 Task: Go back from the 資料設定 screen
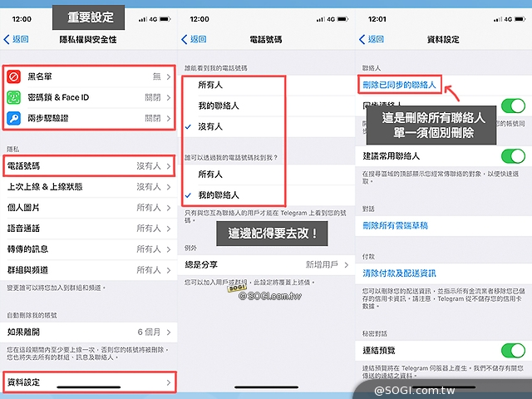coord(372,39)
